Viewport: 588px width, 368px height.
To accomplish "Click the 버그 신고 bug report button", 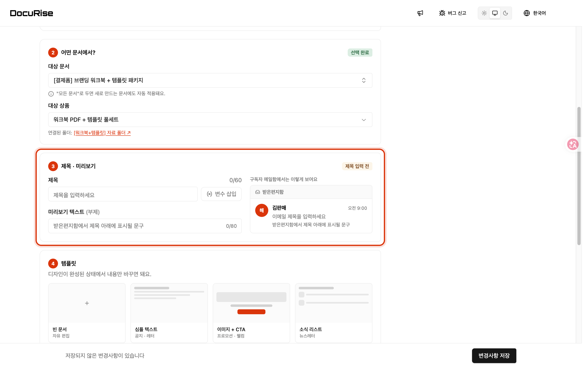I will 453,13.
